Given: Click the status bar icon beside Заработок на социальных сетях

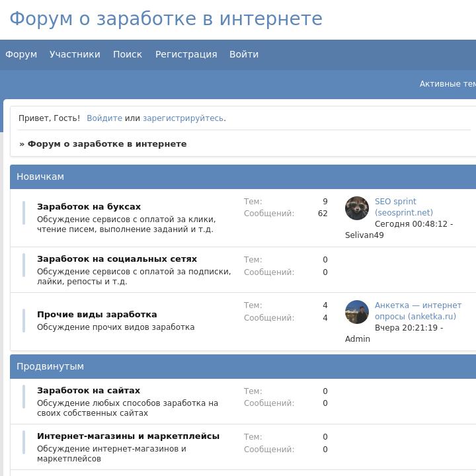Looking at the screenshot, I should point(24,265).
